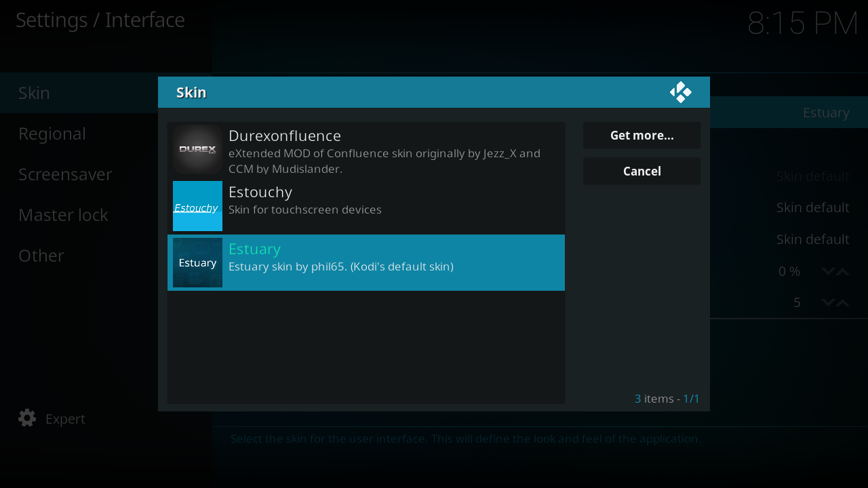Cancel the Skin selection dialog
Viewport: 868px width, 488px height.
click(x=642, y=171)
